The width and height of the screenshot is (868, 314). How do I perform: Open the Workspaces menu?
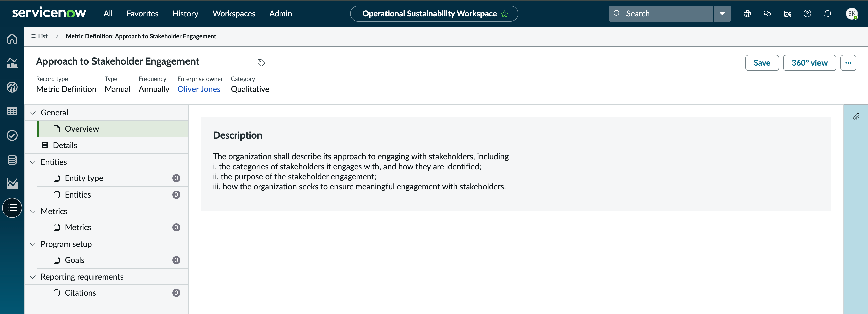tap(234, 14)
